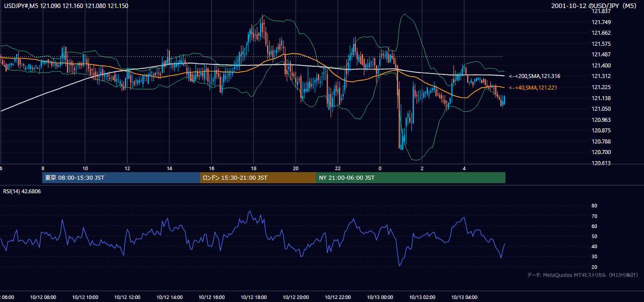
Task: Click the MetaQuotes MT4ヒストリカル data credit text
Action: 583,275
